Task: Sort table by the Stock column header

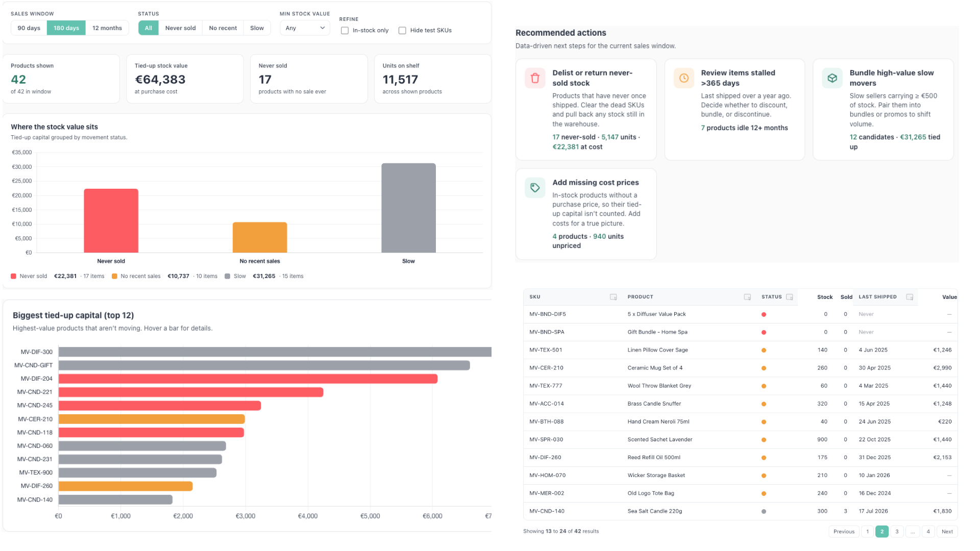Action: click(825, 297)
